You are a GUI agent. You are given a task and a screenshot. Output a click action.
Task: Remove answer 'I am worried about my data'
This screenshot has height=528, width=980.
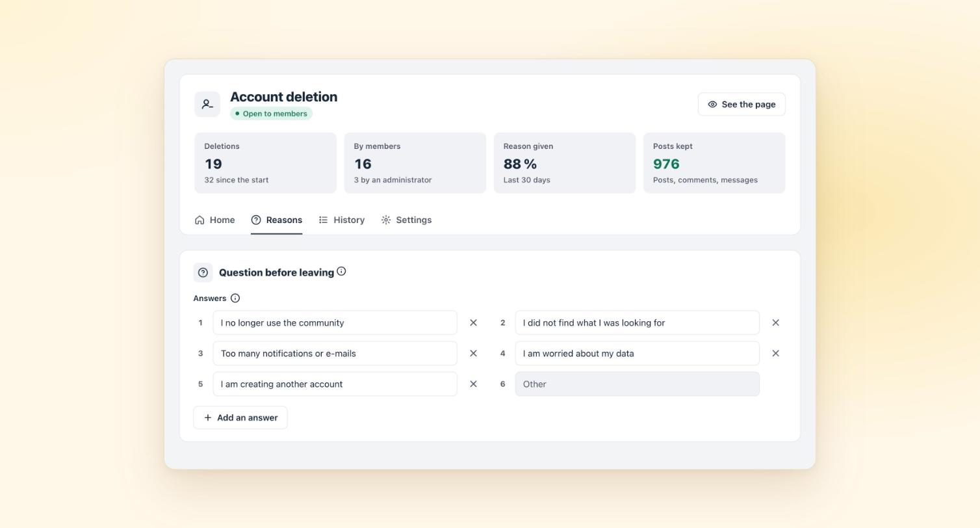pyautogui.click(x=775, y=354)
